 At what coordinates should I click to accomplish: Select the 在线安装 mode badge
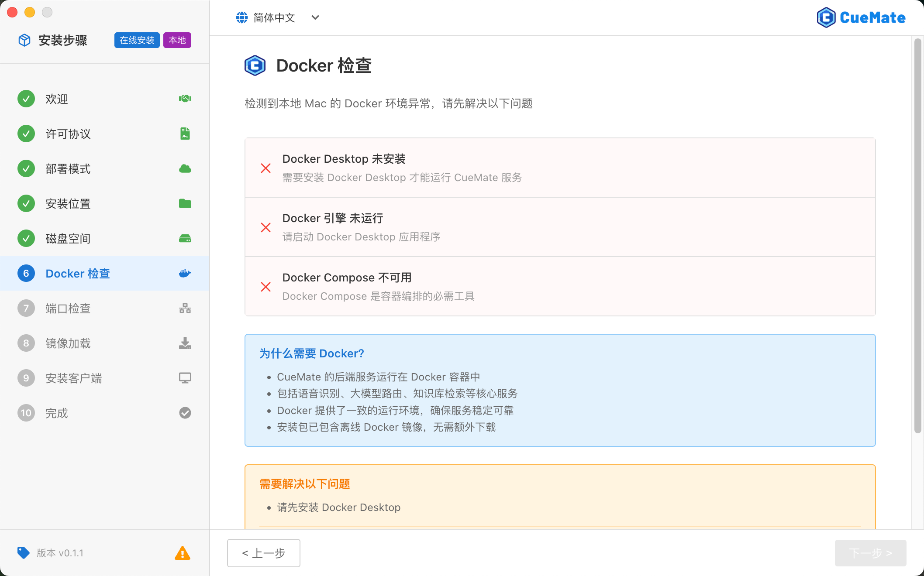pos(137,40)
